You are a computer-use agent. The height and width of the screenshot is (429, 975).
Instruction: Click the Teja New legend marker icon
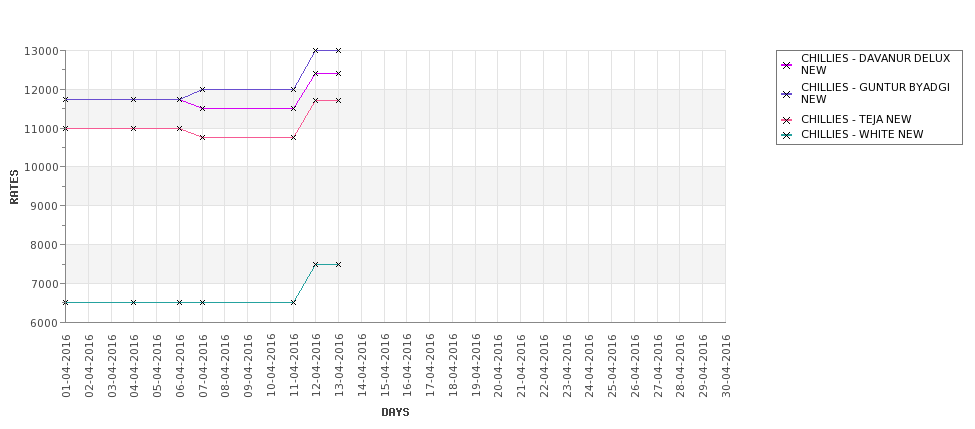coord(787,120)
